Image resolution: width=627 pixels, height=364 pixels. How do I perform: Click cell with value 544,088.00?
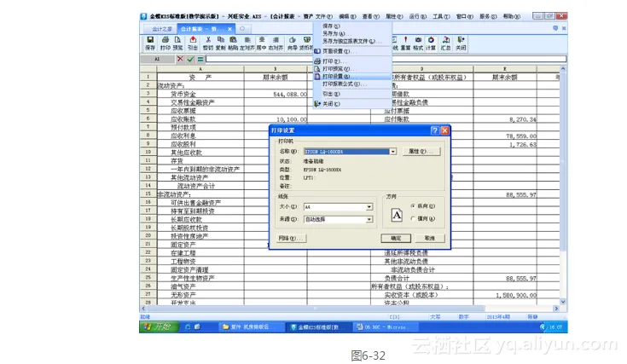[276, 94]
